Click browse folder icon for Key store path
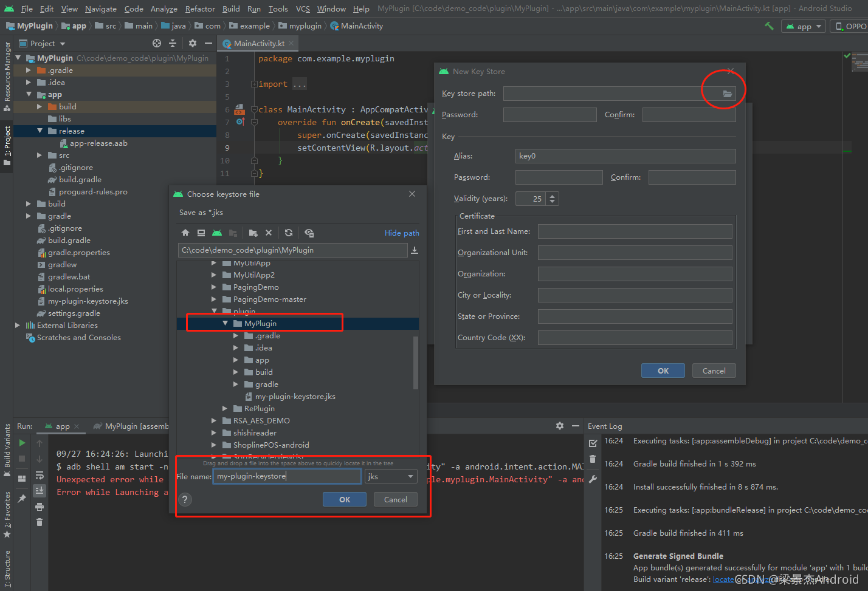The width and height of the screenshot is (868, 591). coord(727,94)
